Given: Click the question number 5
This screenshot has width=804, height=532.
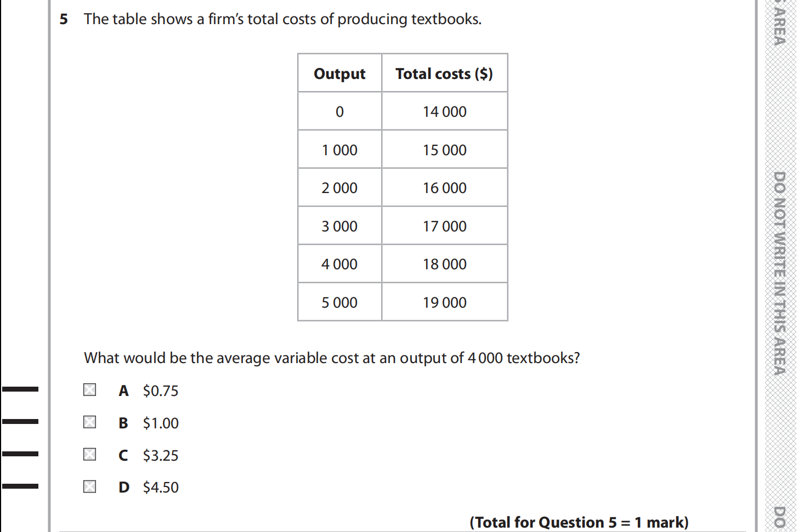Looking at the screenshot, I should pyautogui.click(x=64, y=19).
